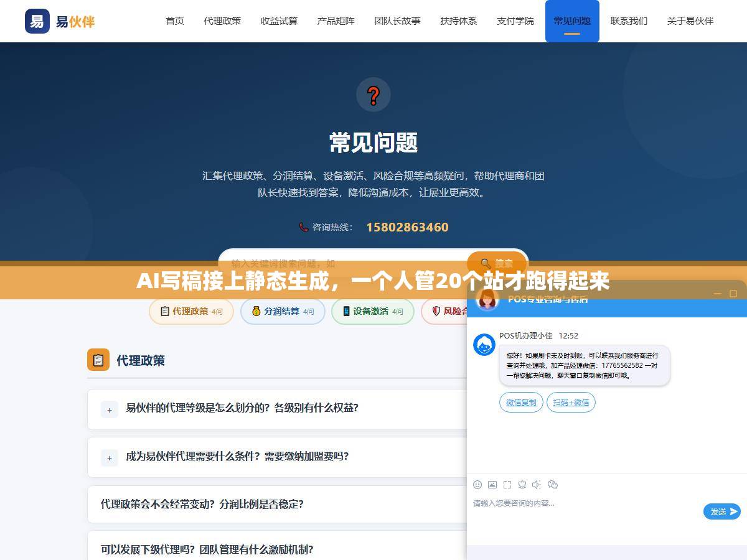This screenshot has height=560, width=747.
Task: Open the 代理政策 navigation menu item
Action: 222,21
